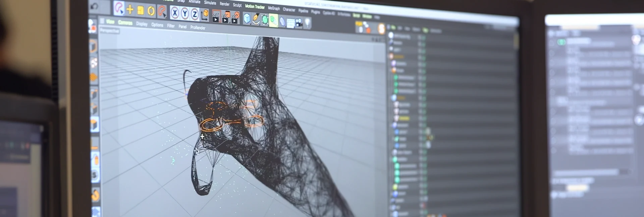The height and width of the screenshot is (217, 644).
Task: Toggle the Y axis lock
Action: (x=185, y=13)
